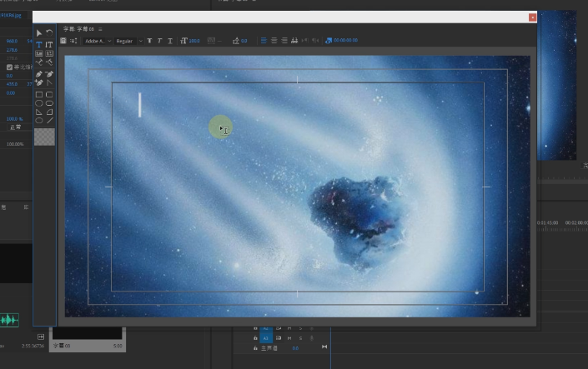Close the titler window

(x=532, y=17)
